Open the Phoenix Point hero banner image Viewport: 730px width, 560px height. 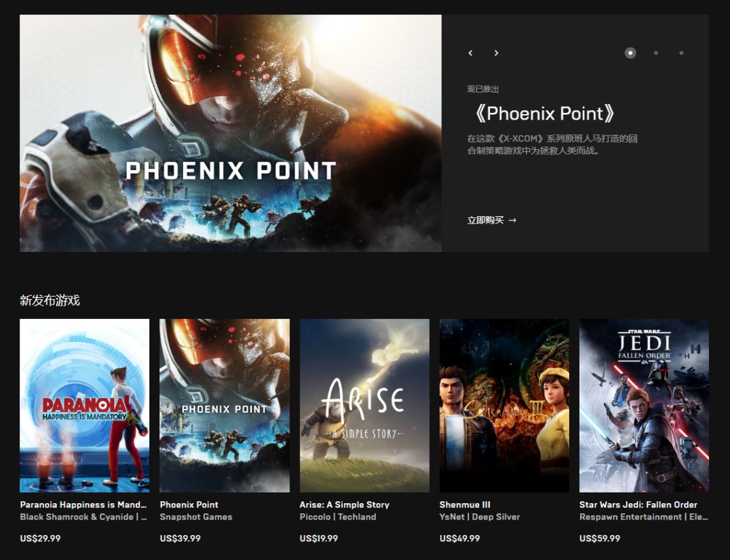[x=230, y=133]
